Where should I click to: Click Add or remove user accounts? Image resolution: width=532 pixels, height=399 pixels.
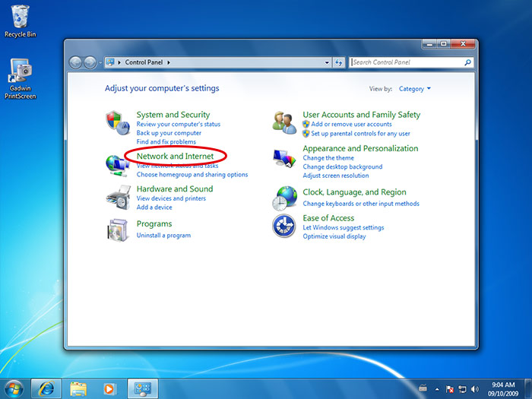click(x=351, y=124)
